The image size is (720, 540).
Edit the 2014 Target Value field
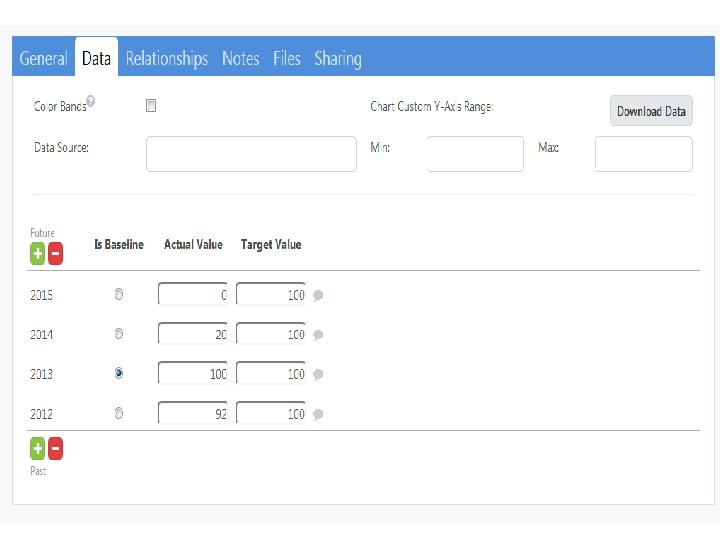click(x=271, y=334)
